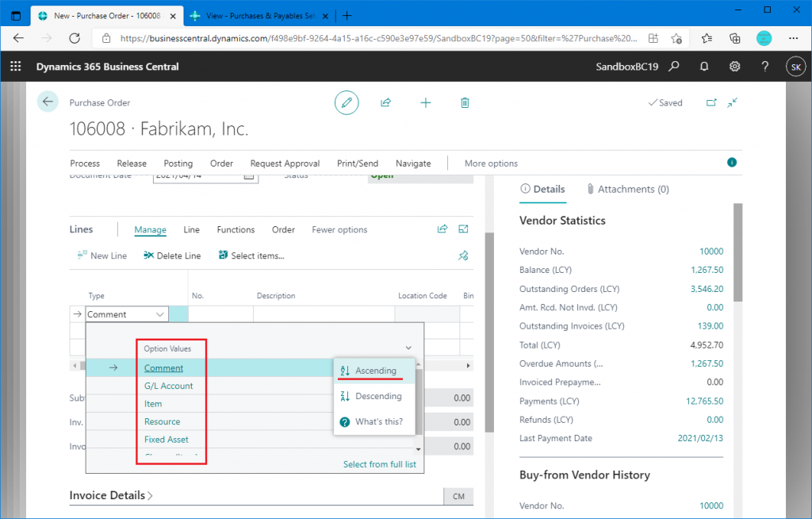This screenshot has width=812, height=519.
Task: Open notifications bell in Business Central
Action: (704, 67)
